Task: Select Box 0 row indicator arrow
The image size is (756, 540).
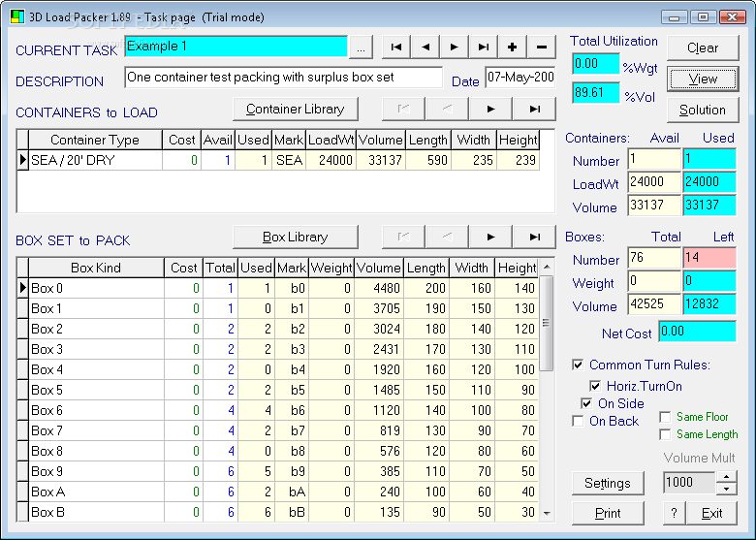Action: tap(22, 288)
